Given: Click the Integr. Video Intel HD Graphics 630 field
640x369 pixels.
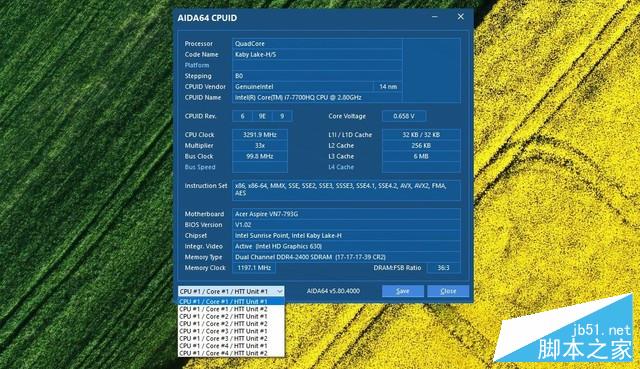Looking at the screenshot, I should point(347,247).
